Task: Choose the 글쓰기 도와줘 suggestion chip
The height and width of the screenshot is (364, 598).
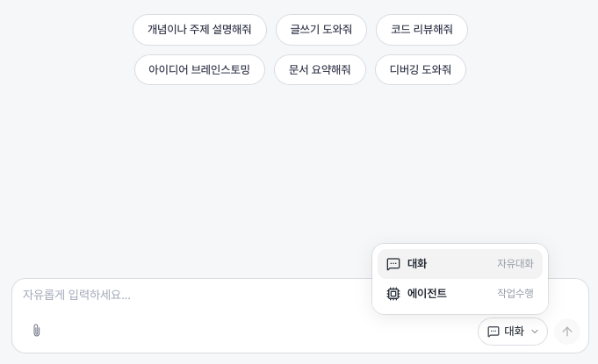Action: [x=321, y=30]
